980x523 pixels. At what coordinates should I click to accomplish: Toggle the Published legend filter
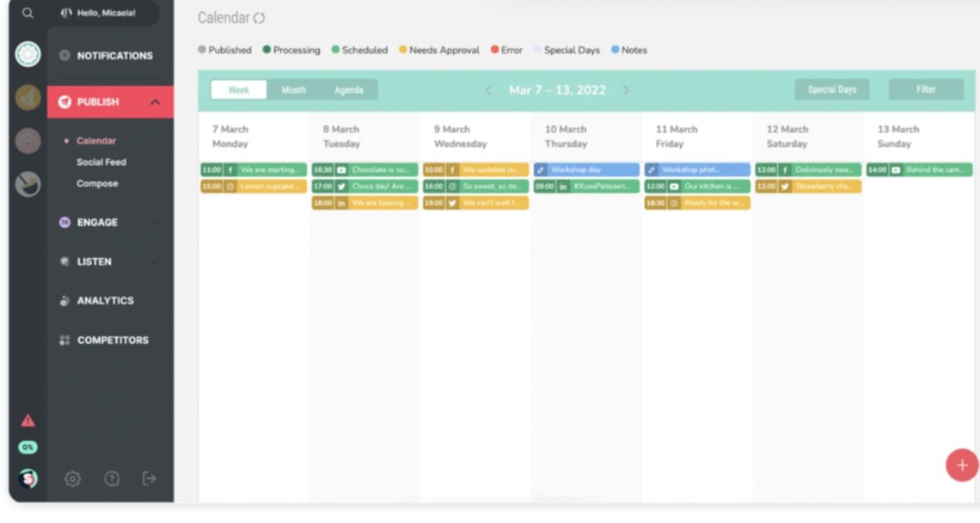(x=225, y=50)
